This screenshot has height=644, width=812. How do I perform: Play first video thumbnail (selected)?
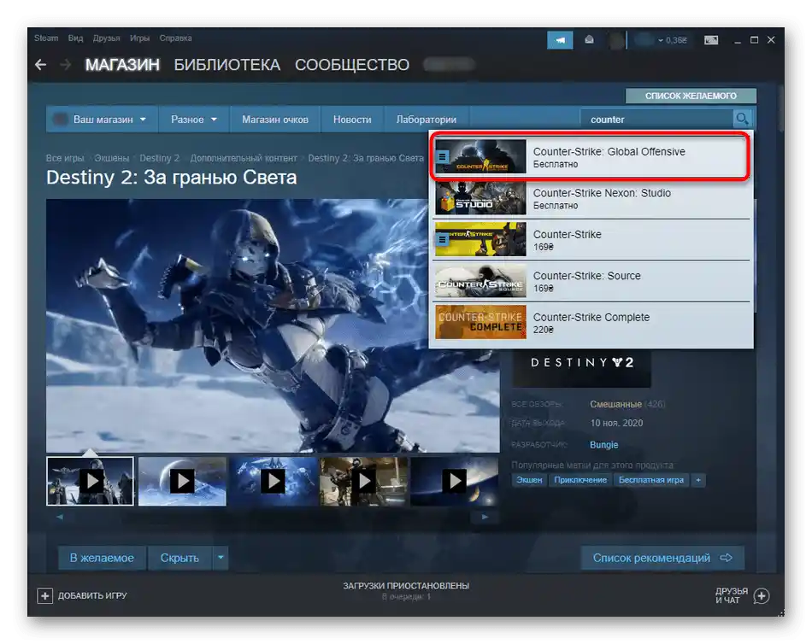click(x=90, y=481)
